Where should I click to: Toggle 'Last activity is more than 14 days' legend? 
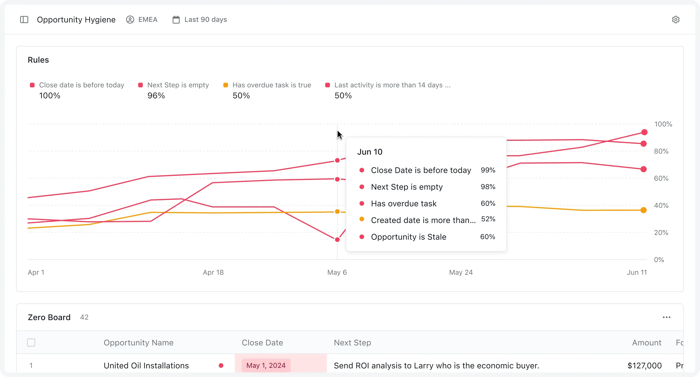pyautogui.click(x=388, y=90)
